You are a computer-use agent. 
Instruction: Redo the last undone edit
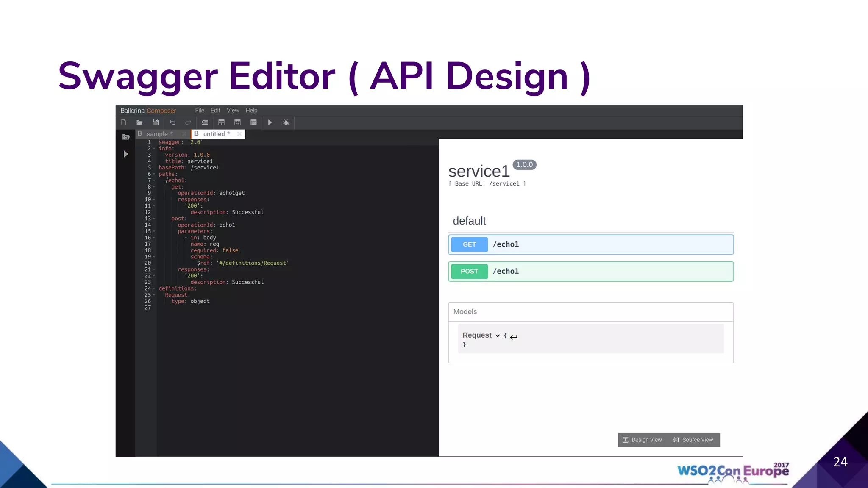(188, 122)
